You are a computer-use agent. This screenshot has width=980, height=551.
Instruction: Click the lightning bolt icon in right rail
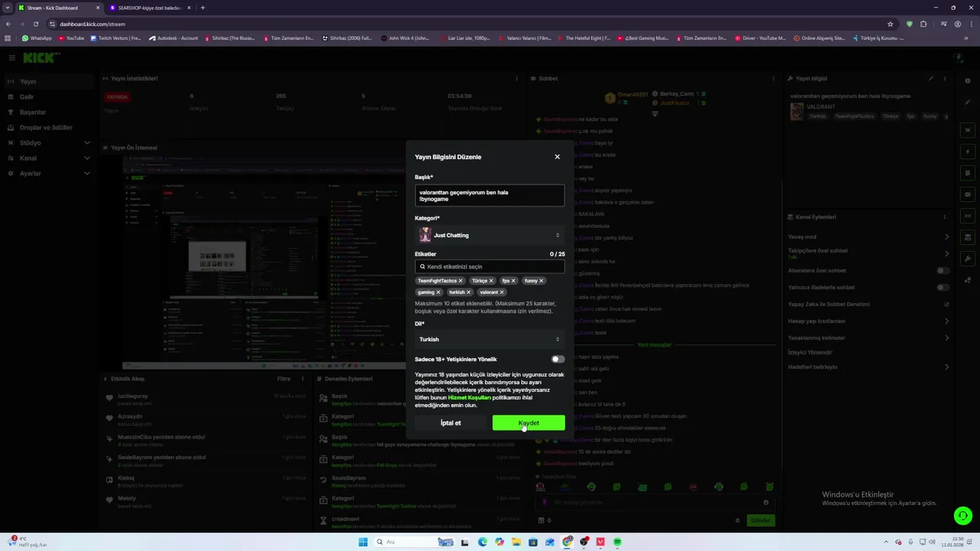[968, 152]
